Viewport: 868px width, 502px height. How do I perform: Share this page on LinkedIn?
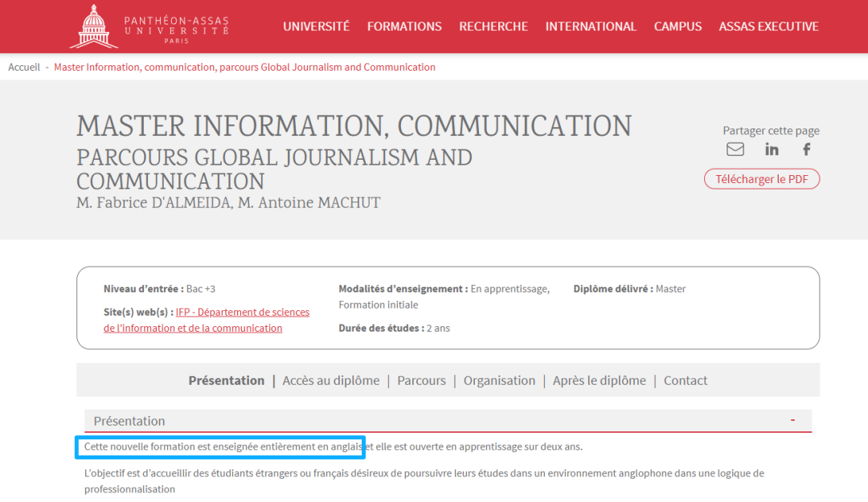(x=772, y=149)
